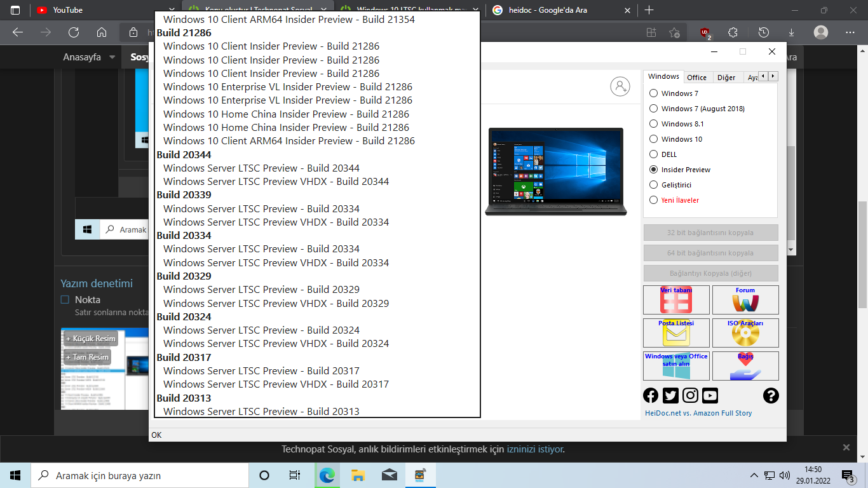Open Edge Settings and more menu
The image size is (868, 488).
point(850,32)
